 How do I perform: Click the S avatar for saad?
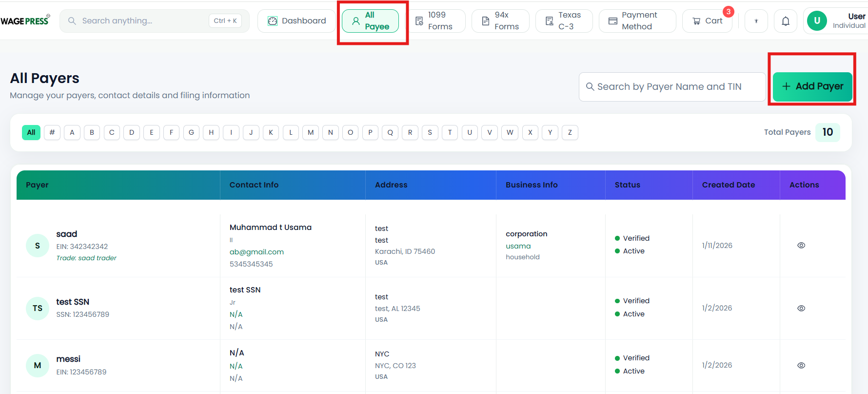pos(38,246)
